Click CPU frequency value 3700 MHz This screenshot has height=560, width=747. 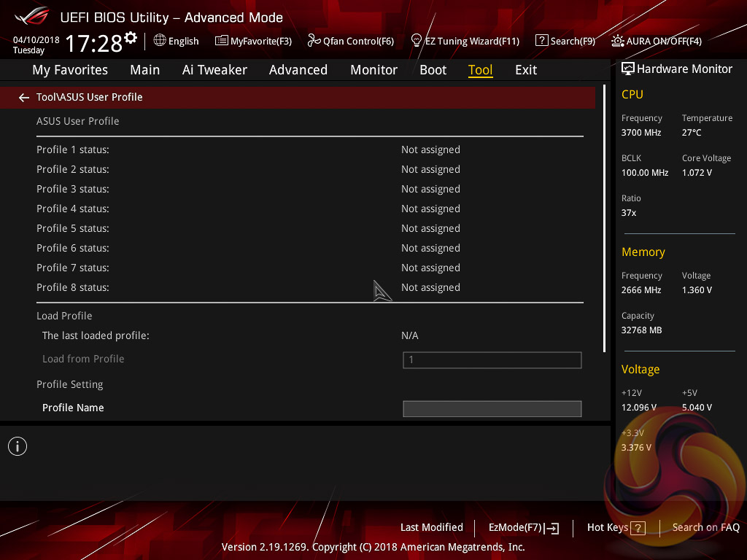click(x=641, y=133)
